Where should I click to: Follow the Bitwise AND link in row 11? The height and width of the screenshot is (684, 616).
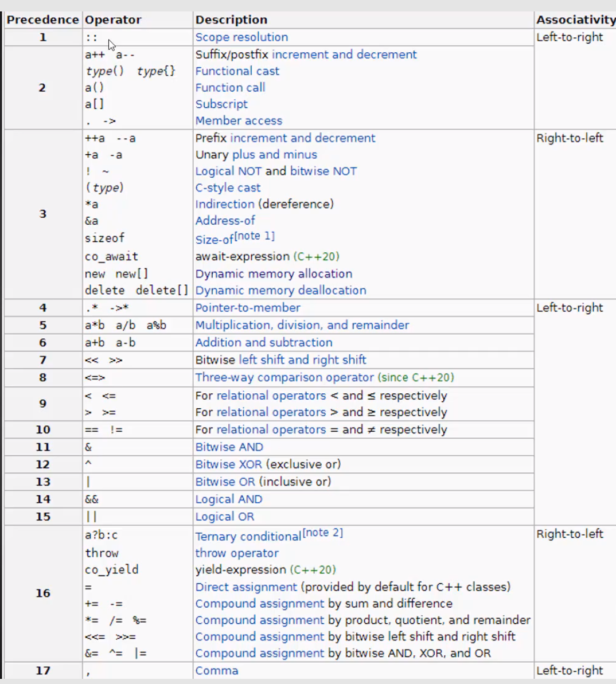tap(229, 448)
